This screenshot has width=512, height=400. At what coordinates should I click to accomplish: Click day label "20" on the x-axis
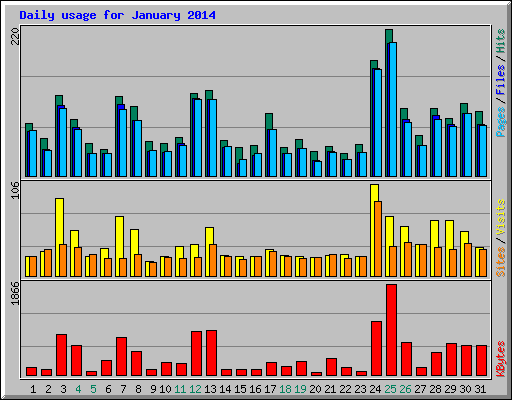(315, 389)
